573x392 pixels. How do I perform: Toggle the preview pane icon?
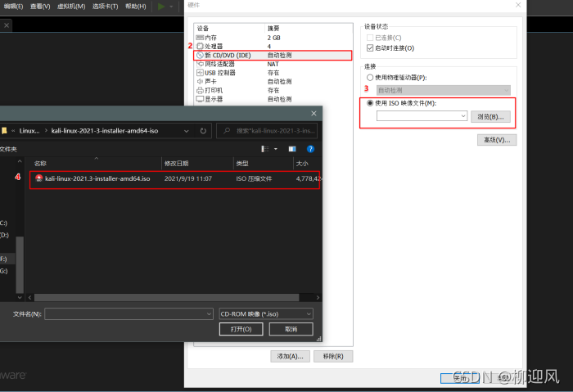292,149
